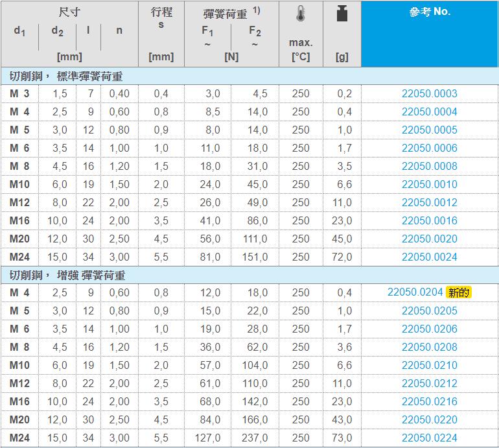Open part 22050.0008 for M 8
Image resolution: width=499 pixels, height=448 pixels.
point(429,166)
